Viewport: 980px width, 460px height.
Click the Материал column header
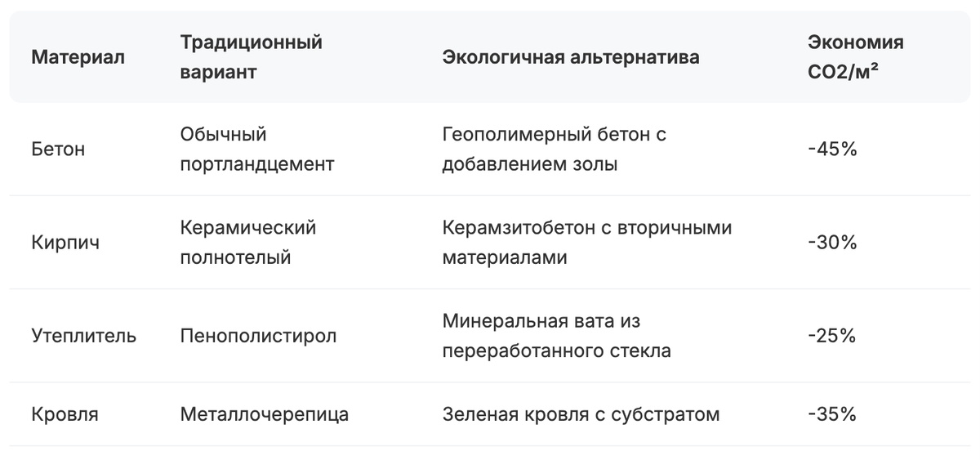click(x=78, y=58)
